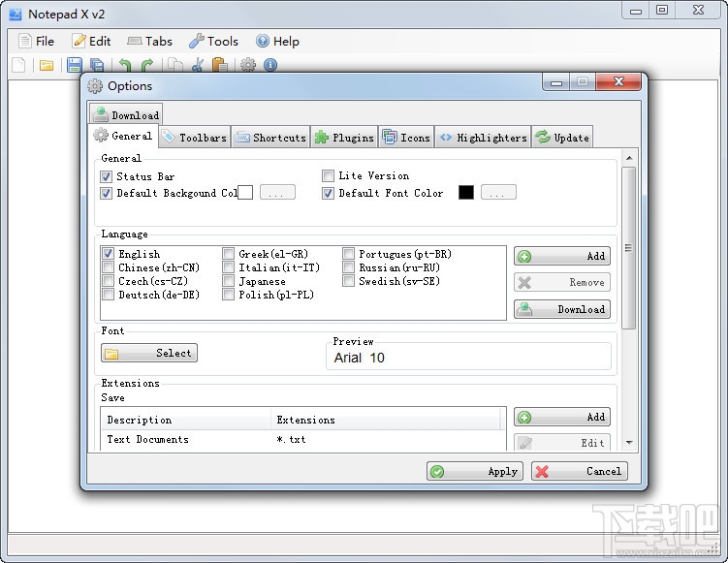Click the ellipsis button for font color
This screenshot has height=563, width=728.
tap(498, 192)
